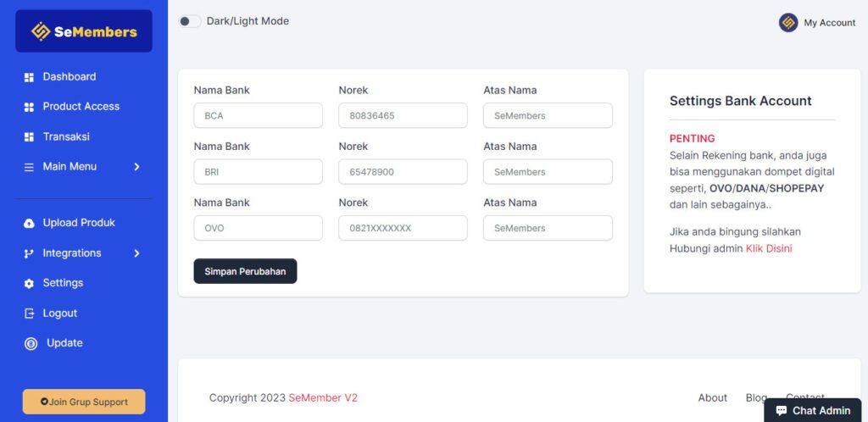The image size is (868, 422).
Task: Open My Account avatar icon
Action: pyautogui.click(x=788, y=23)
